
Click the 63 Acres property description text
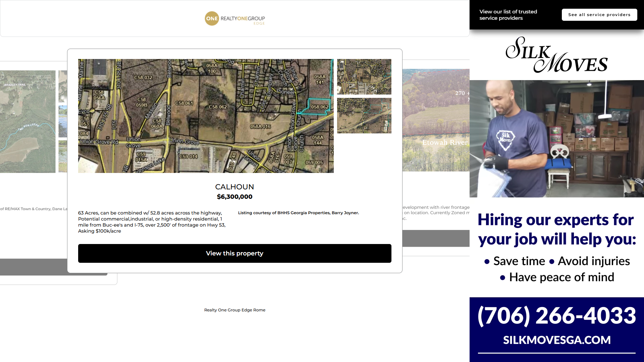coord(152,222)
